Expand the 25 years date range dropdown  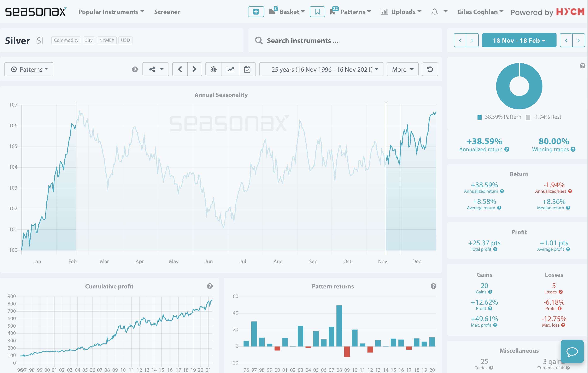321,69
